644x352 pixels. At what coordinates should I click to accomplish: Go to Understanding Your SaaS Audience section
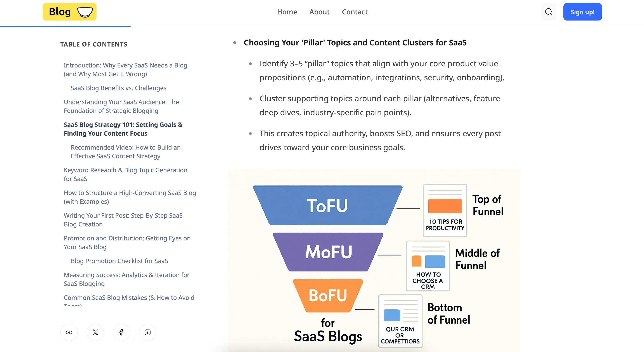coord(121,106)
